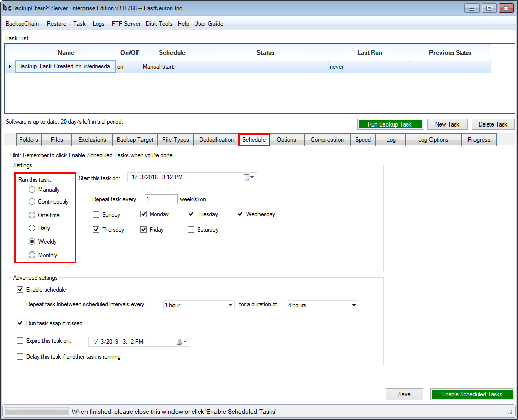Open the User Guide menu
The image size is (518, 420).
208,24
